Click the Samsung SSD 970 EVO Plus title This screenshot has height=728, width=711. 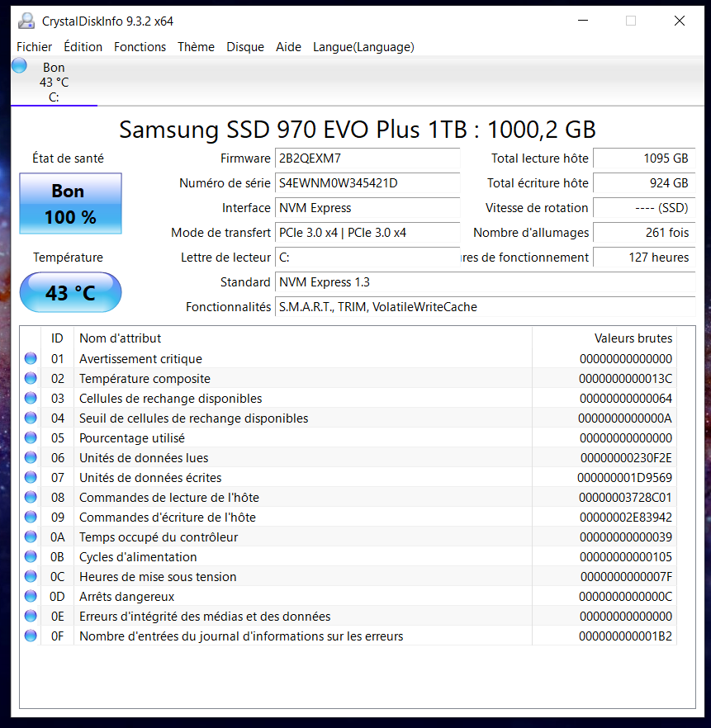click(357, 130)
